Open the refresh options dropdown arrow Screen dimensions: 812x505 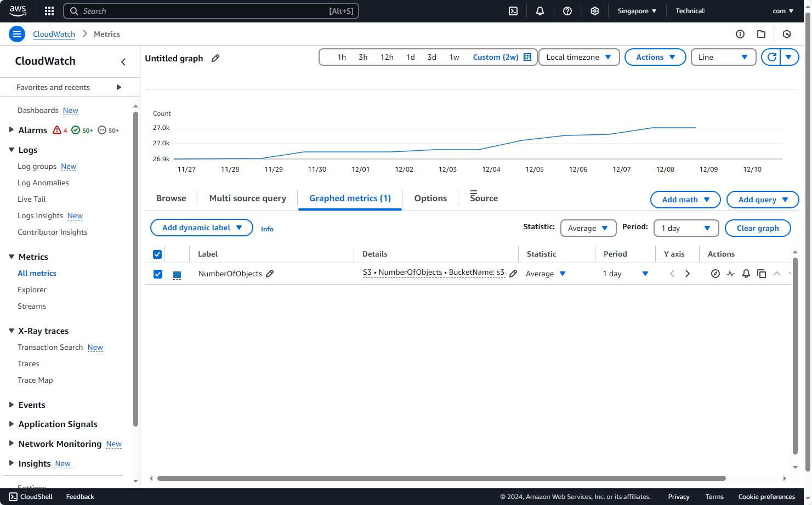pyautogui.click(x=789, y=57)
